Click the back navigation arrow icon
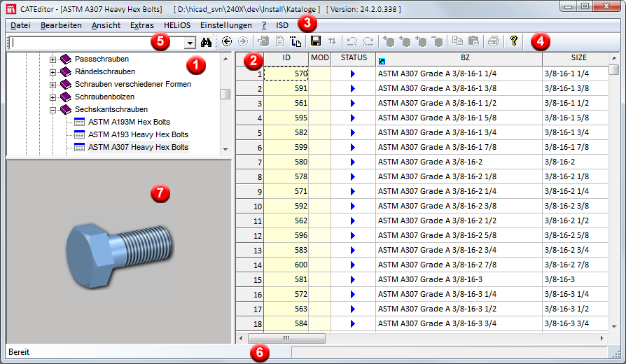Viewport: 626px width, 364px height. [x=227, y=42]
